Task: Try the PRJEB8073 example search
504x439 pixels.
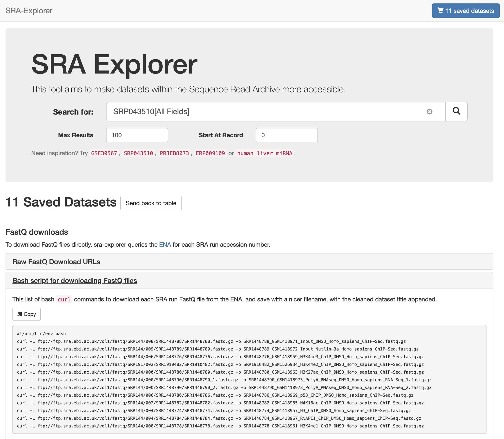Action: (x=174, y=153)
